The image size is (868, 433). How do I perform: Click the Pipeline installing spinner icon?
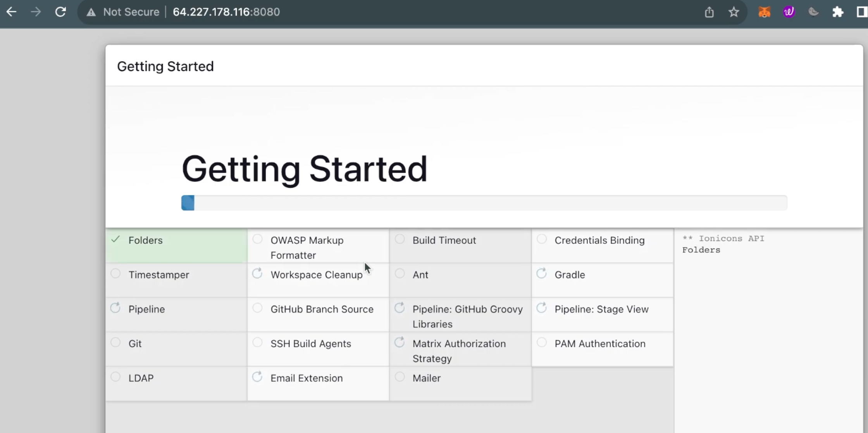pyautogui.click(x=115, y=308)
